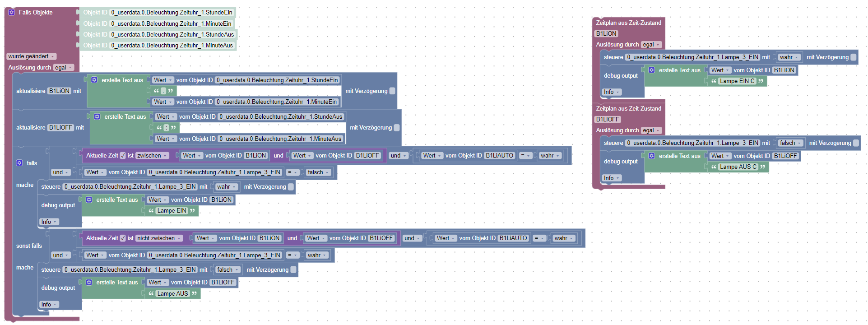
Task: Edit the 'Lampe AUS' text string
Action: 172,293
